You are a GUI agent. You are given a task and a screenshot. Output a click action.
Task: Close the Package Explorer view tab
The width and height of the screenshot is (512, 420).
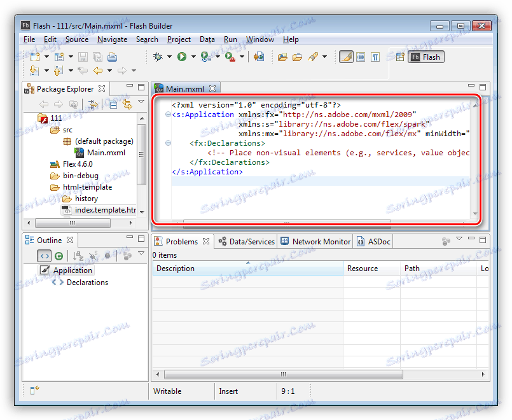pos(102,88)
